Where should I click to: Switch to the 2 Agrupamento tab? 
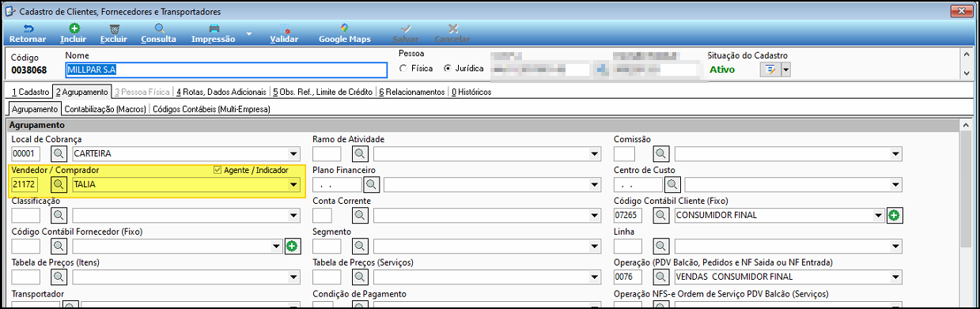[x=82, y=92]
